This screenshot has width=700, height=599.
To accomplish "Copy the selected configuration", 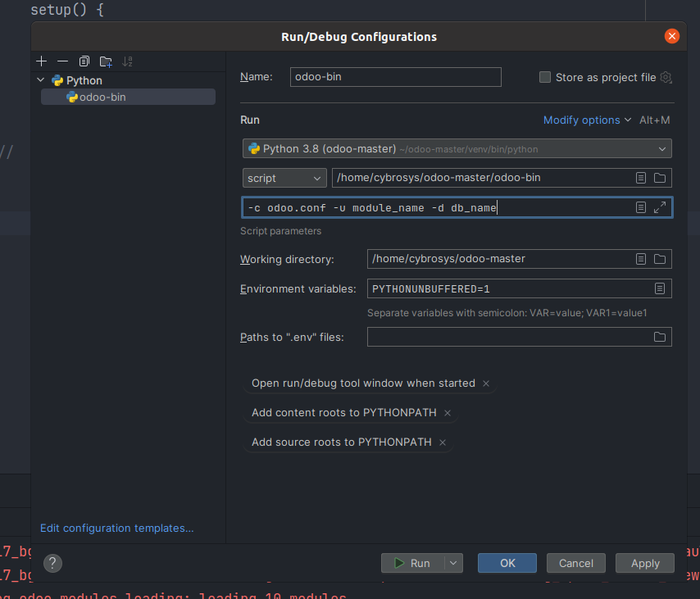I will pyautogui.click(x=84, y=61).
